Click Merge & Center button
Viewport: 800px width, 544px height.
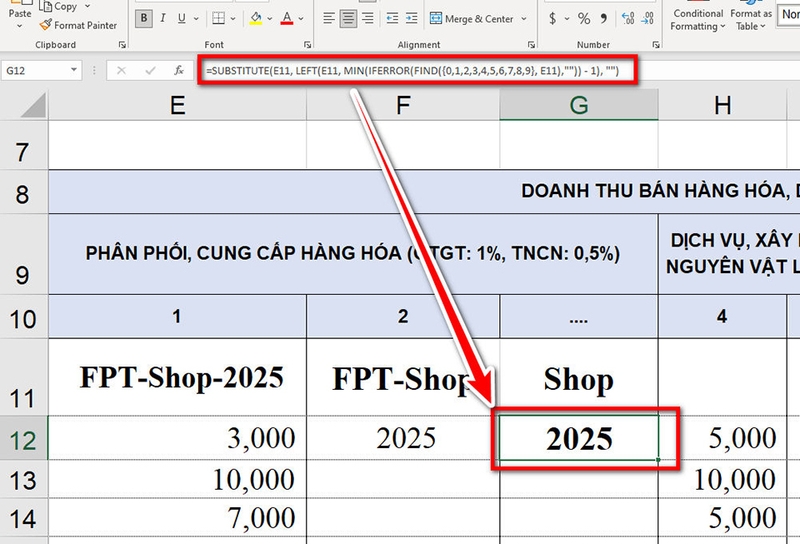[x=471, y=19]
